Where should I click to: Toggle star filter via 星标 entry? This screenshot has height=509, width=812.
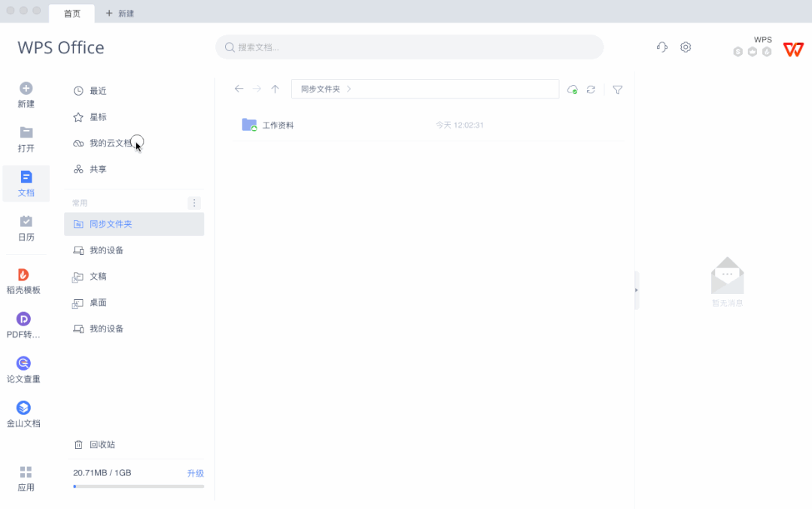pyautogui.click(x=98, y=117)
